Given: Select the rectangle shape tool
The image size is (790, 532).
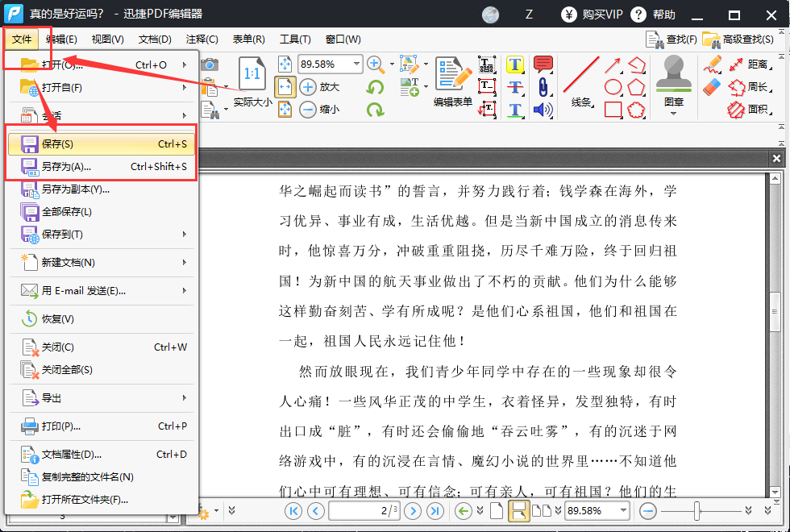Looking at the screenshot, I should pyautogui.click(x=613, y=110).
